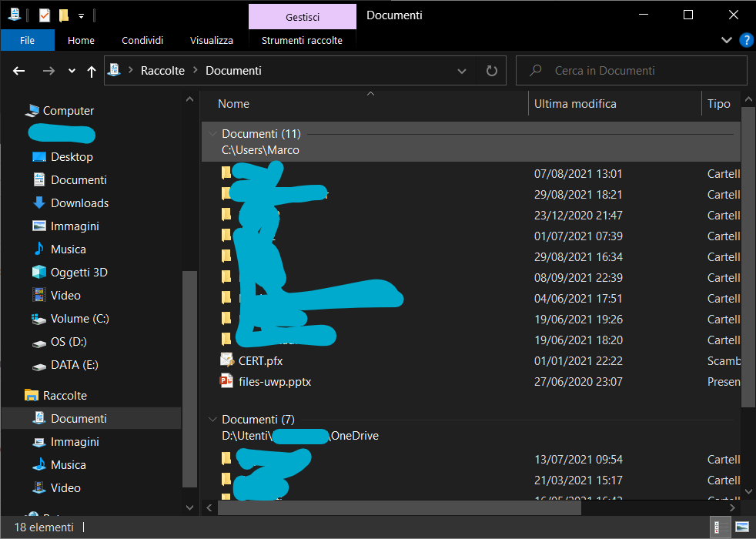This screenshot has height=539, width=756.
Task: Click inside the Cerca in Documenti search box
Action: pyautogui.click(x=631, y=70)
